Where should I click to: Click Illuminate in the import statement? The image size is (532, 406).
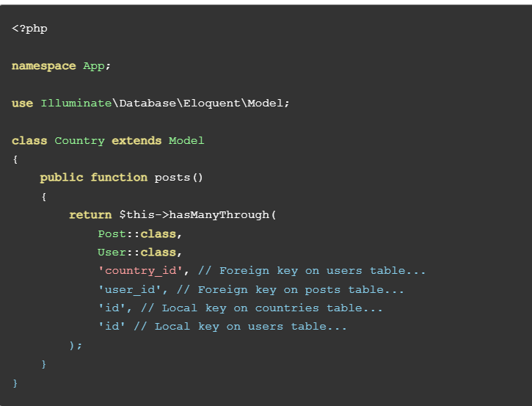pos(76,104)
